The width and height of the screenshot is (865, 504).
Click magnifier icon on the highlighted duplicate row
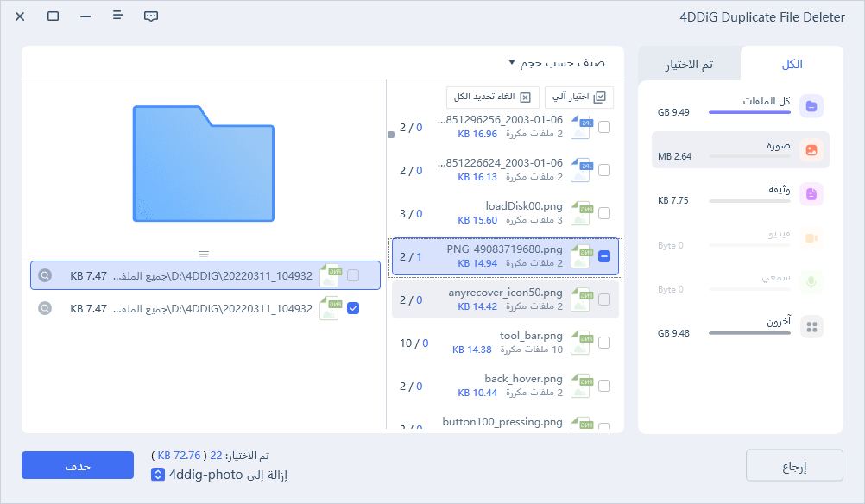click(x=45, y=275)
